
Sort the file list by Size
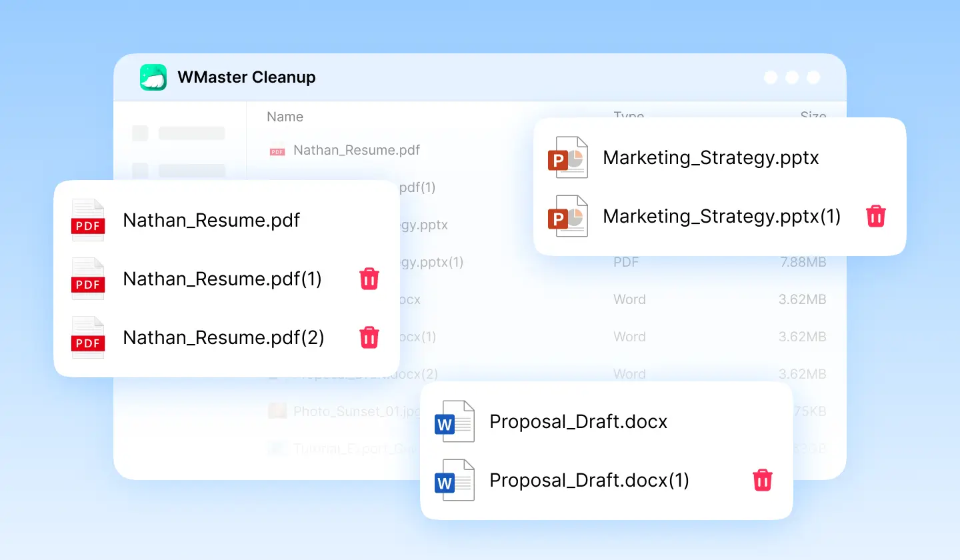(x=813, y=116)
